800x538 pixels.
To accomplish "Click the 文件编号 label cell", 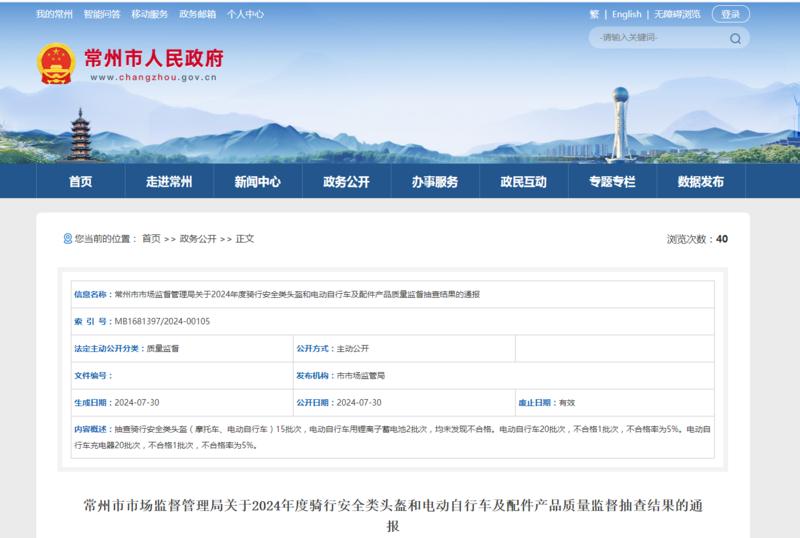I will [x=93, y=376].
